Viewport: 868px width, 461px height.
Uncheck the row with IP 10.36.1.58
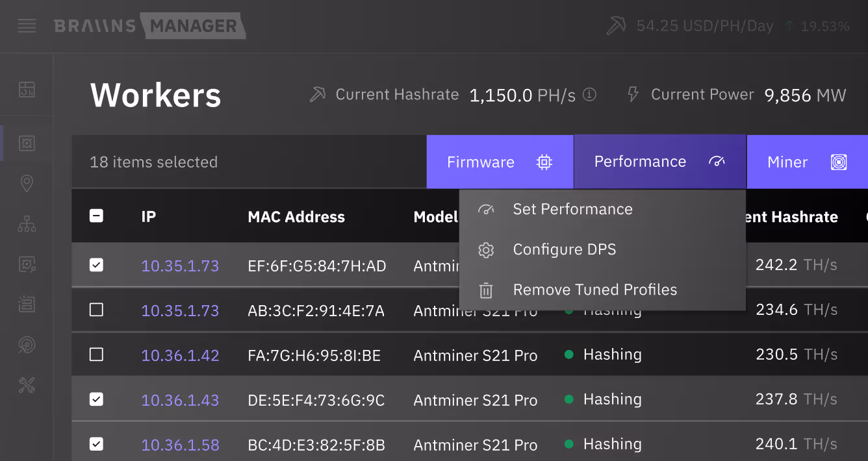click(96, 444)
